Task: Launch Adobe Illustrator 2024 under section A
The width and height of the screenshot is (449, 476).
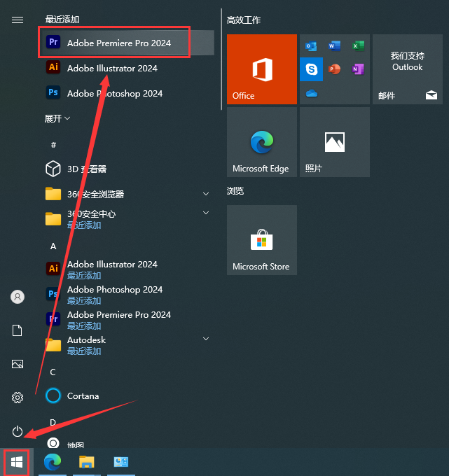Action: point(127,269)
